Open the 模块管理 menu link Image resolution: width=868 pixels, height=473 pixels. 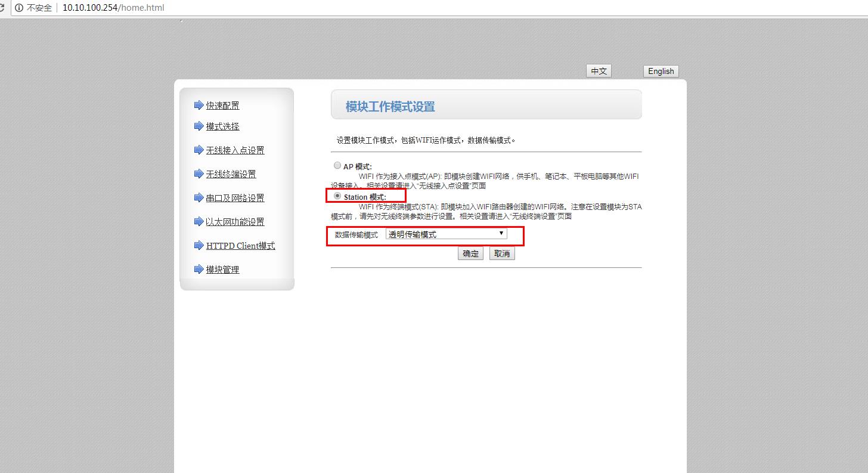[222, 270]
